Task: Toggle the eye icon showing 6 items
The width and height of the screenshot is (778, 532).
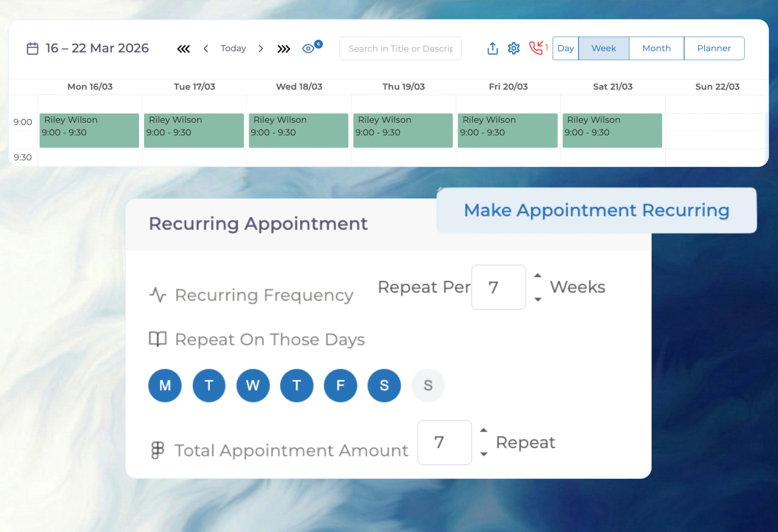Action: pyautogui.click(x=308, y=48)
